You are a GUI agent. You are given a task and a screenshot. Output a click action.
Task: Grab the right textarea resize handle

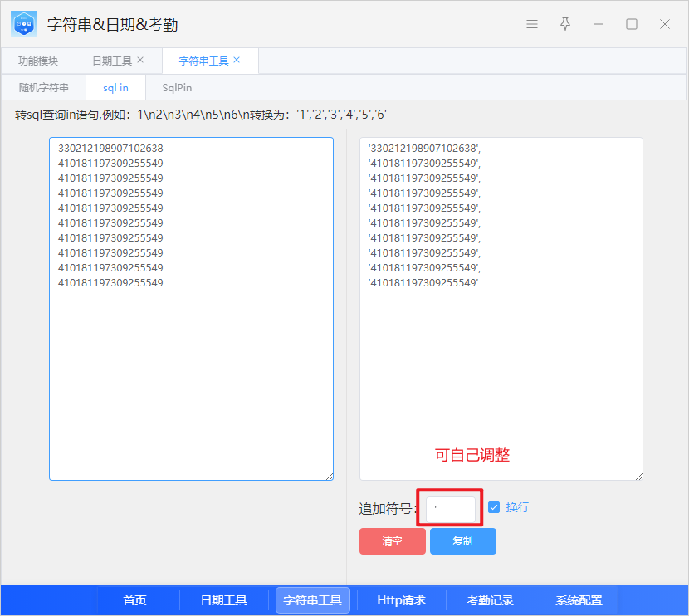[639, 477]
